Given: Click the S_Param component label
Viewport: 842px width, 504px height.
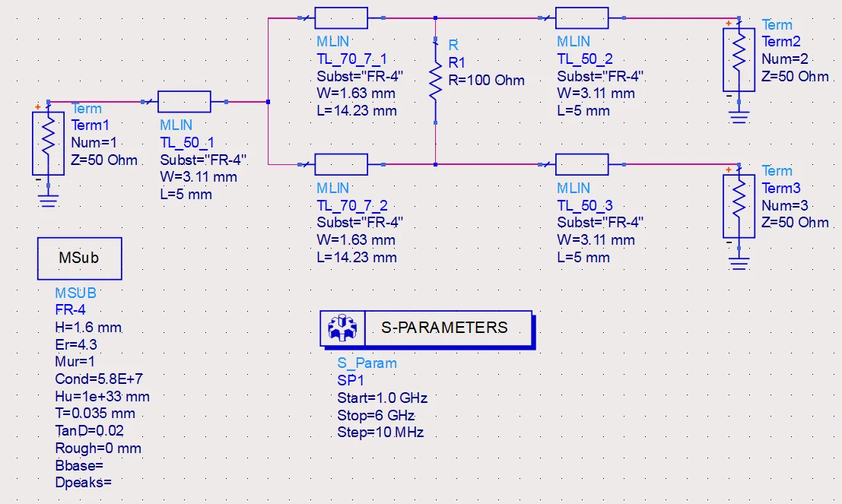Looking at the screenshot, I should pos(367,363).
